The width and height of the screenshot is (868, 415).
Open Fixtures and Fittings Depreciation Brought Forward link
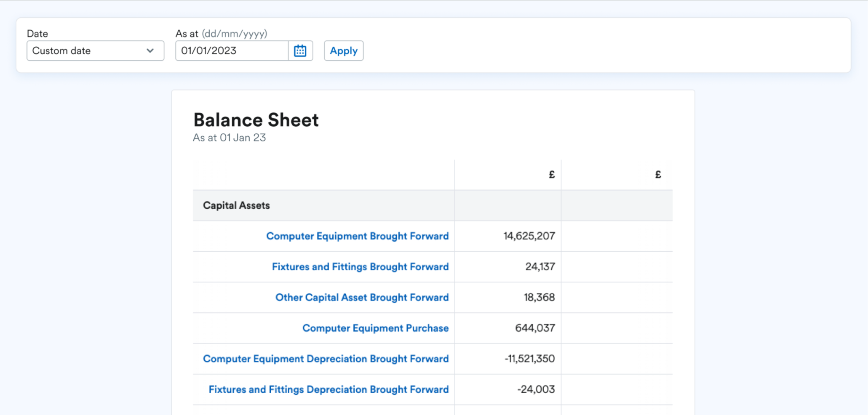(x=329, y=390)
